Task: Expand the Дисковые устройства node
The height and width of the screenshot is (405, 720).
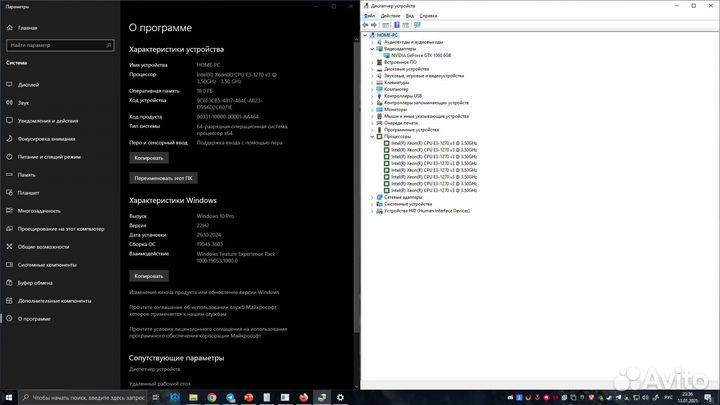Action: click(372, 69)
